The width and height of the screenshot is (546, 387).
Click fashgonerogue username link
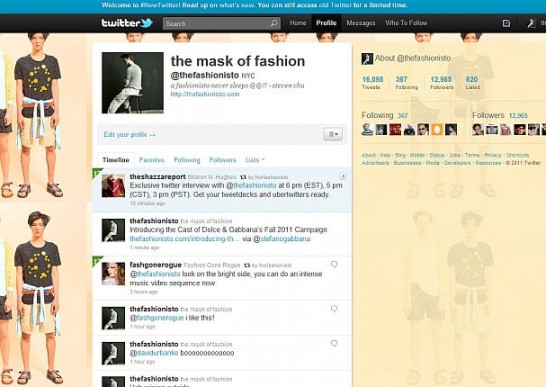point(155,265)
